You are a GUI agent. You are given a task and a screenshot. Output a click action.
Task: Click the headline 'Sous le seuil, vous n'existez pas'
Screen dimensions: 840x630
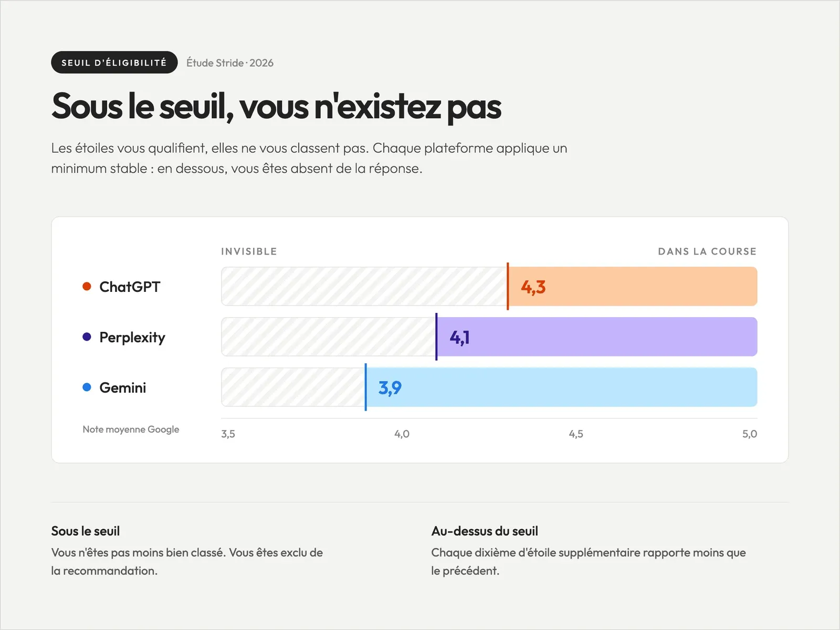pos(276,107)
